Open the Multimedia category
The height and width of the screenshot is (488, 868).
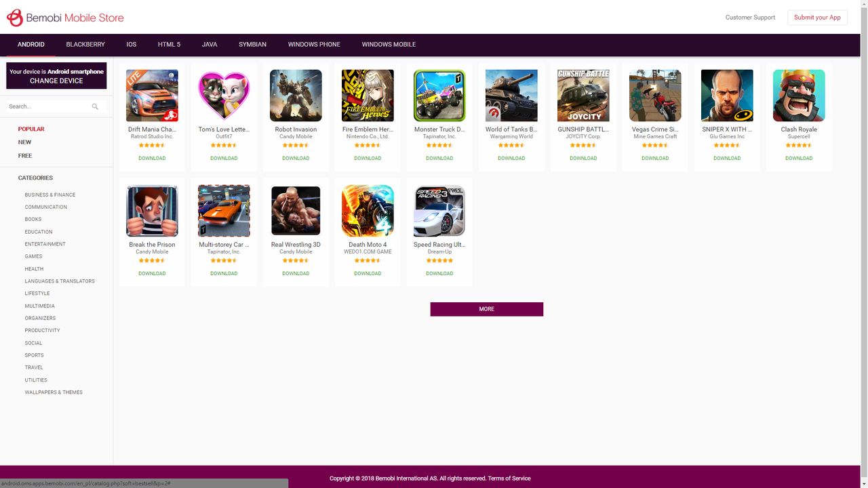tap(40, 306)
